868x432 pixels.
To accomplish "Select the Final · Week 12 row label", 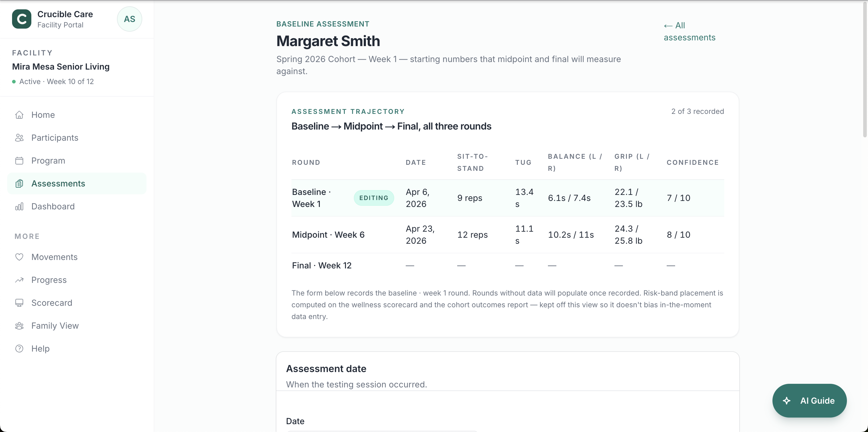I will pos(322,266).
